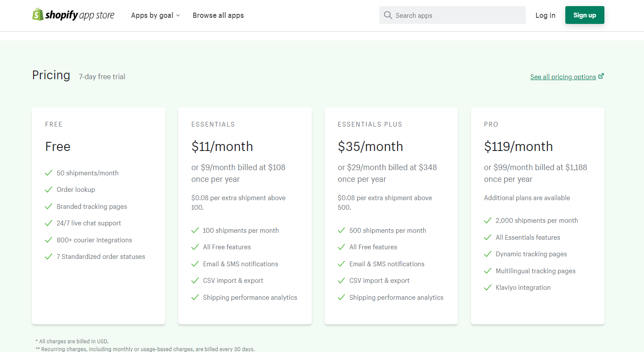Open See all pricing options link
The image size is (644, 352).
coord(563,77)
